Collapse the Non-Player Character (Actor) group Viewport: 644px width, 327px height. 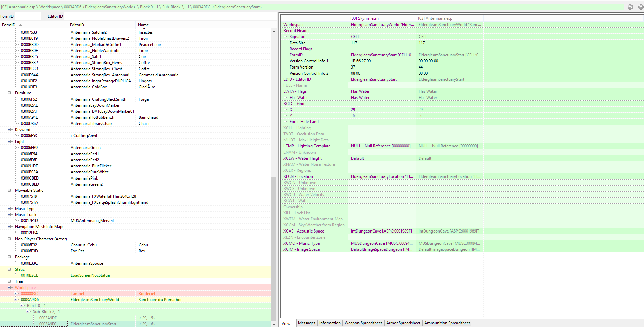9,239
